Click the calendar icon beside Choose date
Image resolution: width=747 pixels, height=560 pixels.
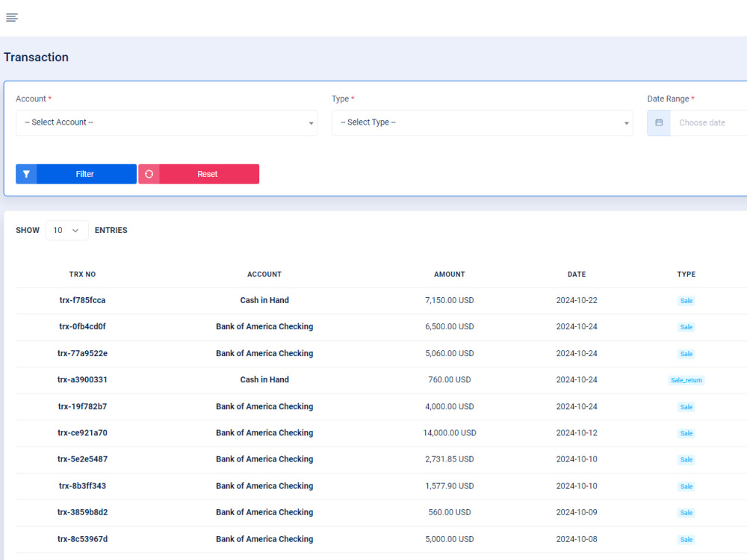tap(659, 123)
